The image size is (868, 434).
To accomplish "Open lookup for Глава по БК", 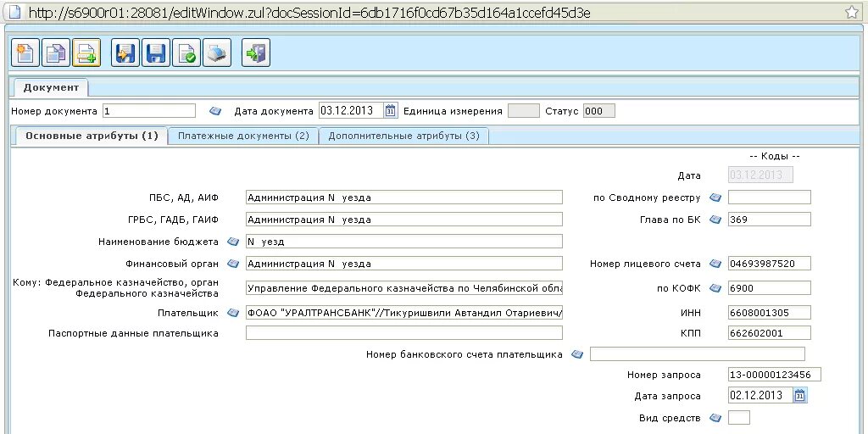I will 715,220.
